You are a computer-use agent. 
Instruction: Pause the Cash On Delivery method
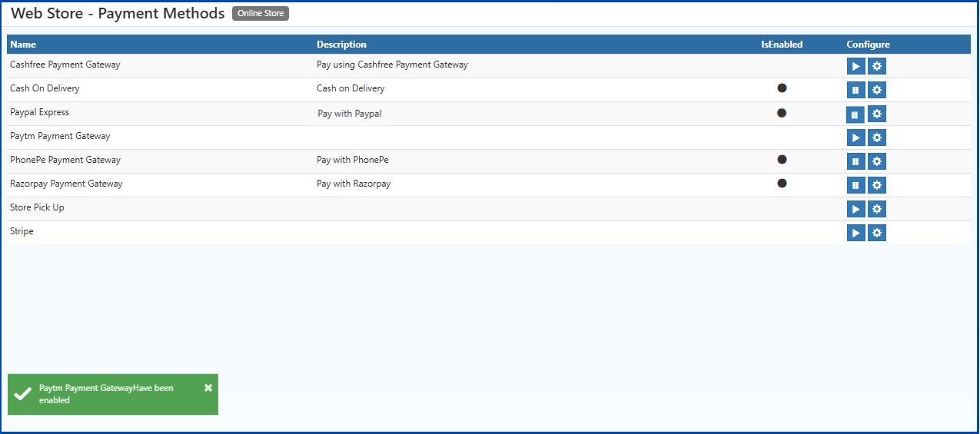pyautogui.click(x=856, y=90)
